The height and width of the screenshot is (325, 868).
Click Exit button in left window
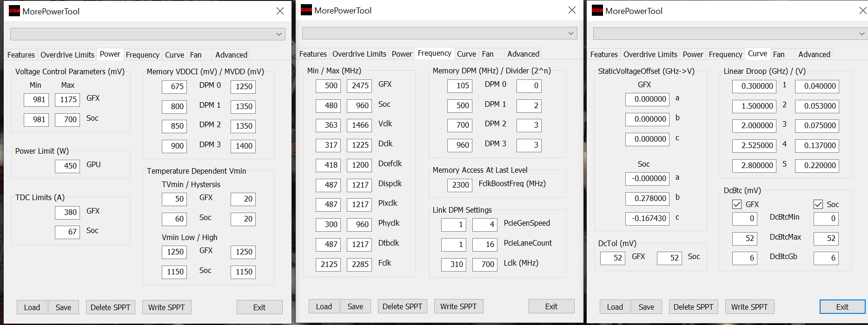259,307
